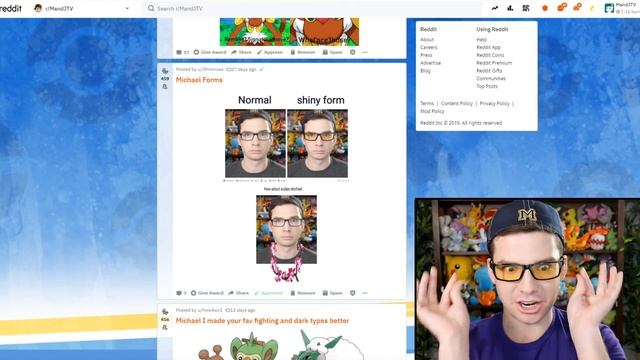Open the Advertise footer link

[431, 63]
